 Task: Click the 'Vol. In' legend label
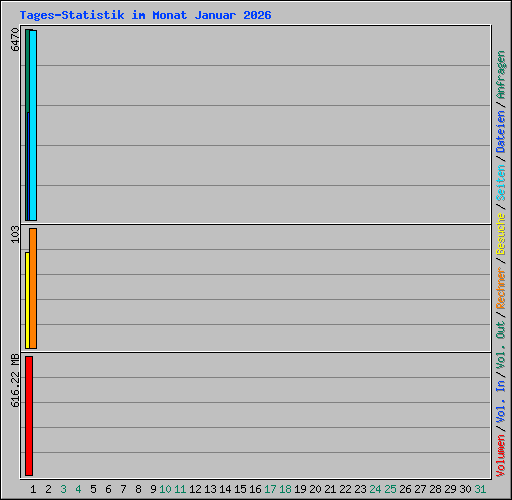click(x=500, y=401)
